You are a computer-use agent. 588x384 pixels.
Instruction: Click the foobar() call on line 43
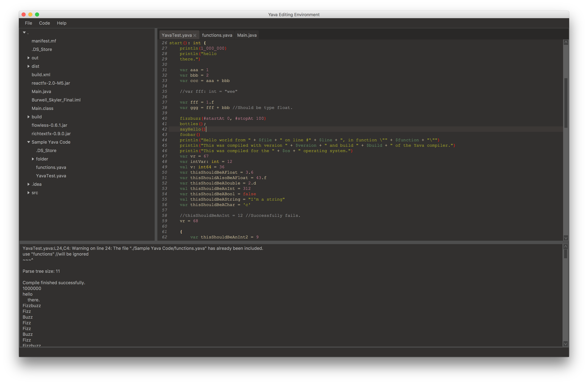coord(190,135)
